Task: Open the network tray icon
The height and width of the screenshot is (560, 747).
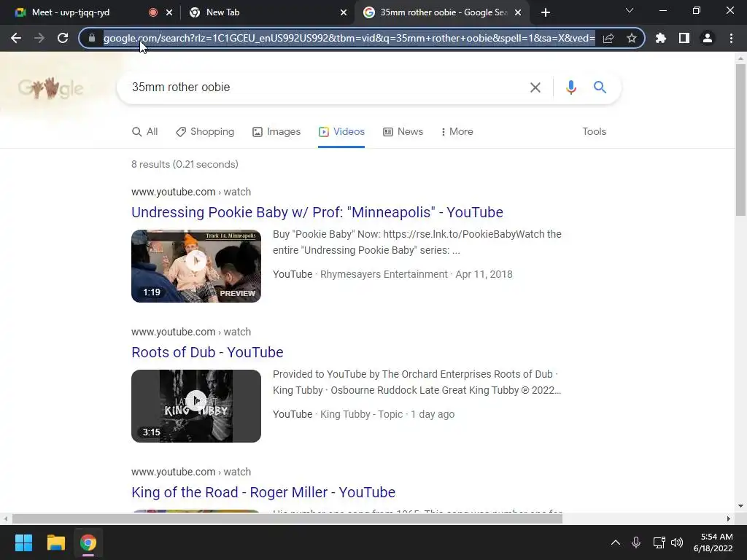Action: tap(659, 542)
